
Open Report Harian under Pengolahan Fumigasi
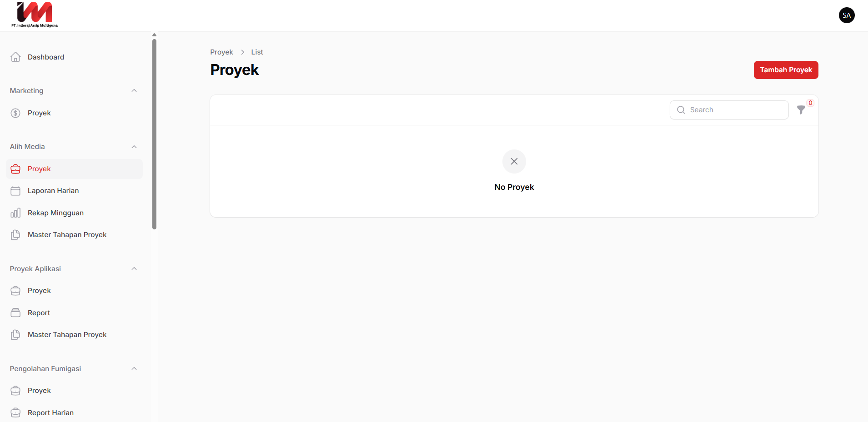50,412
